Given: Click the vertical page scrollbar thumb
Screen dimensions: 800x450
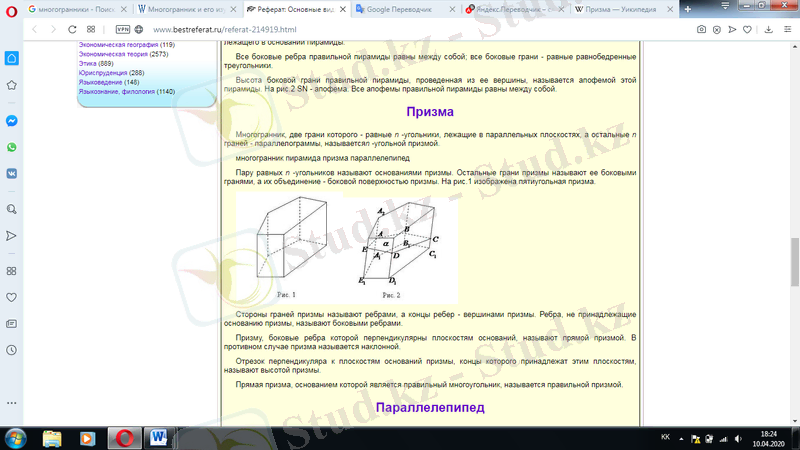Looking at the screenshot, I should point(795,250).
